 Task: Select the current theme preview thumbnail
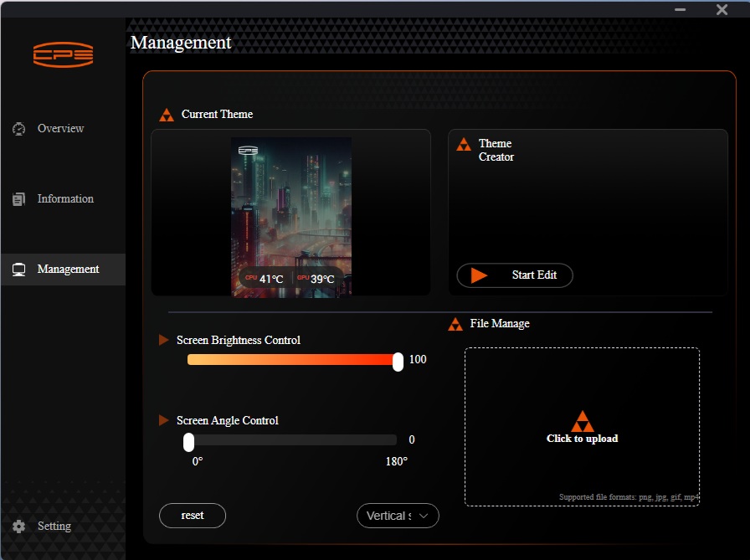pos(291,218)
